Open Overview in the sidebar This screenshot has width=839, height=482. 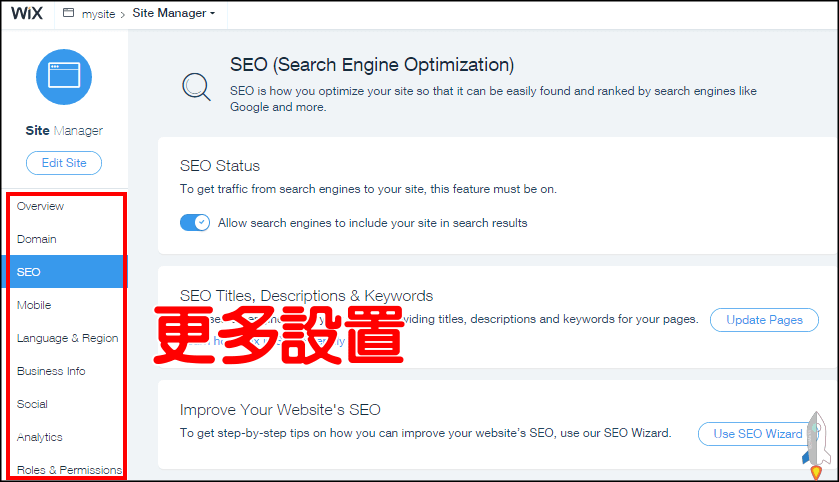40,206
